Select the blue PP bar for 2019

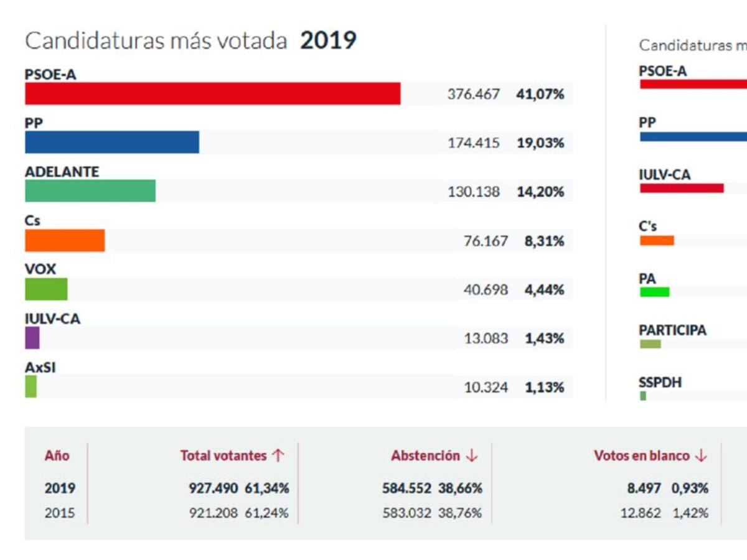[112, 142]
